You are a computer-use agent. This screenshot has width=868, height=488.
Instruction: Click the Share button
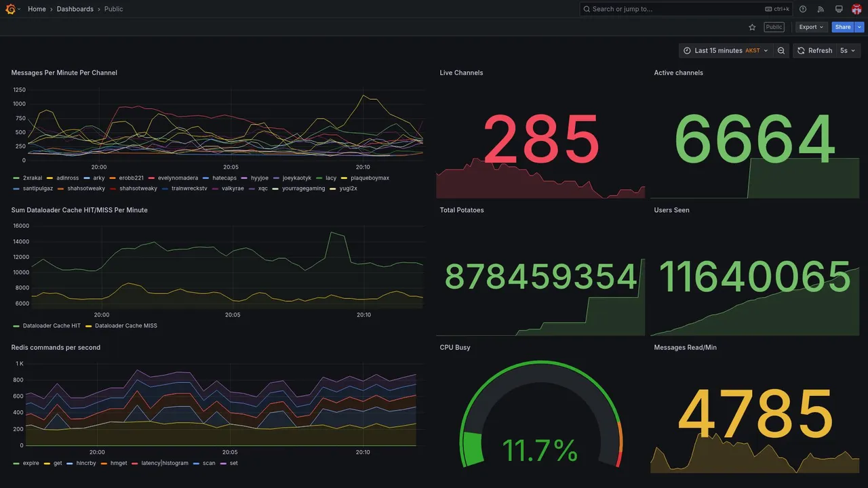[x=843, y=27]
